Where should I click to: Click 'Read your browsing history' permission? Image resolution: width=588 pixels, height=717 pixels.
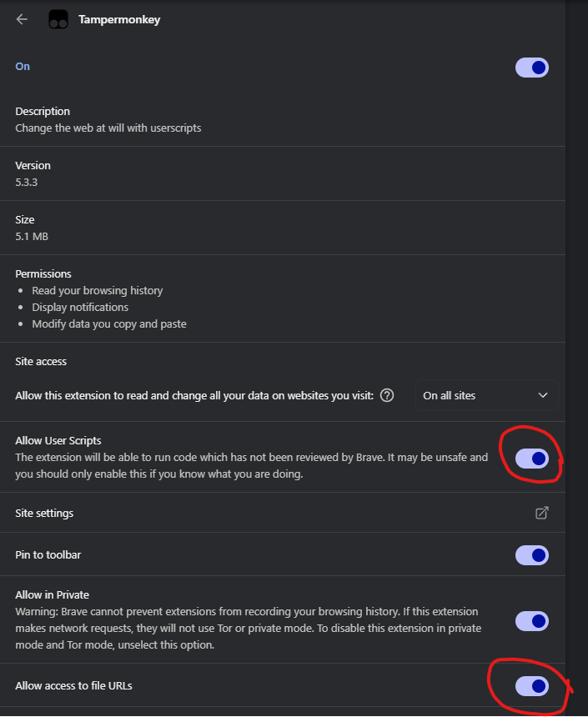97,290
